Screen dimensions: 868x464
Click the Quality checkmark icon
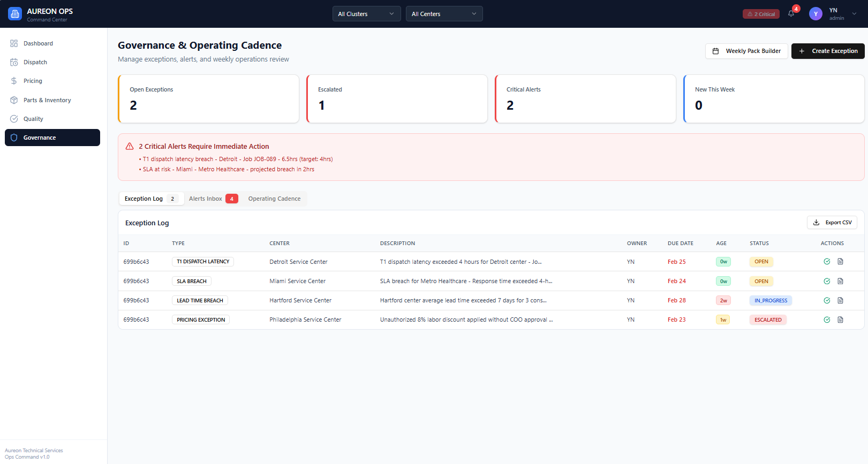point(14,119)
